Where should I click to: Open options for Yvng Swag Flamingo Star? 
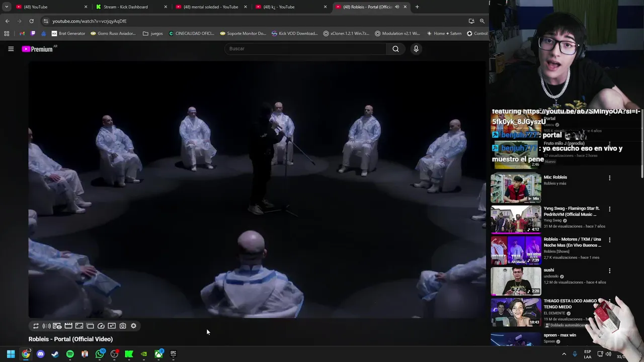pos(609,209)
